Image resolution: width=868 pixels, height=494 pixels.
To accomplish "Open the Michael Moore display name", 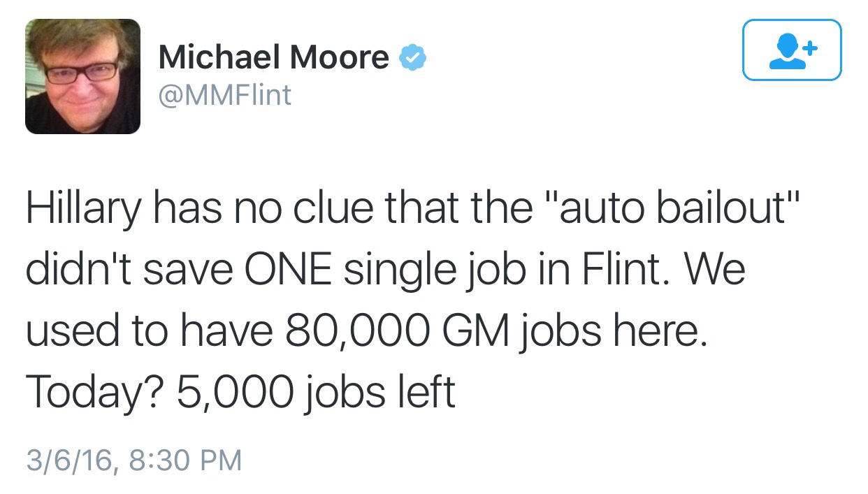I will [x=273, y=57].
